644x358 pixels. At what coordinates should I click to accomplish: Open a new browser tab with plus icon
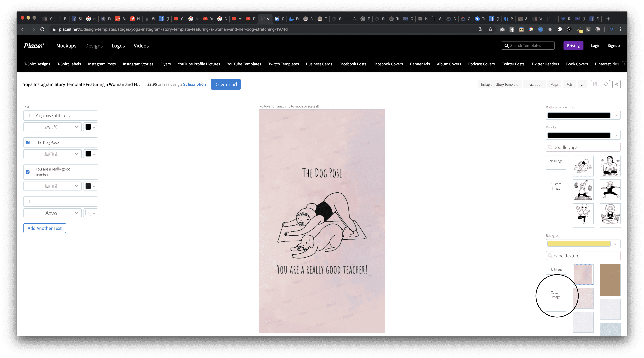[608, 19]
